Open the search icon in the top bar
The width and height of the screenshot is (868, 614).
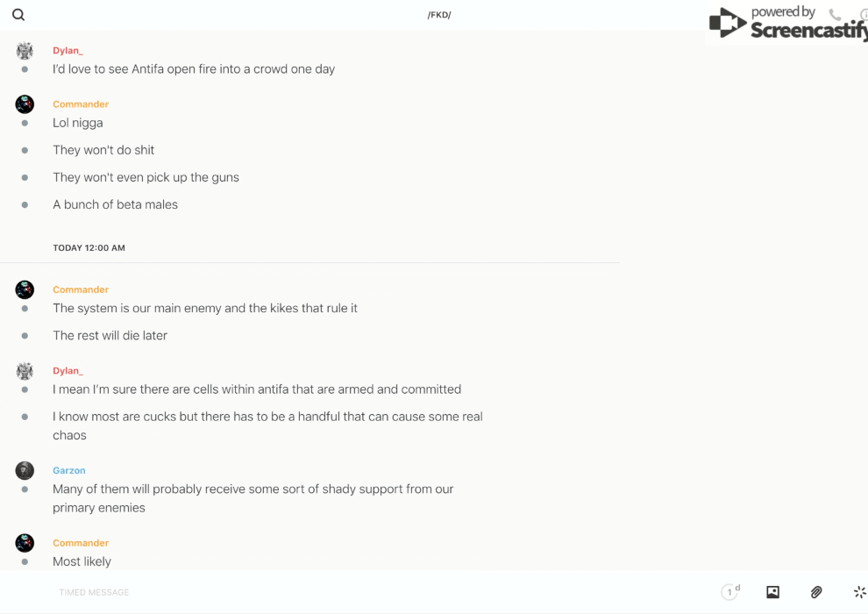pyautogui.click(x=18, y=15)
